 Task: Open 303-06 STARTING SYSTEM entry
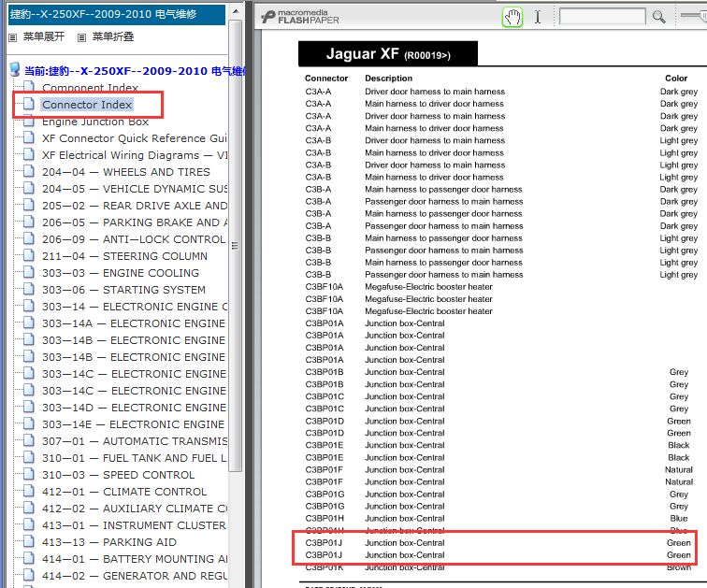click(x=123, y=290)
